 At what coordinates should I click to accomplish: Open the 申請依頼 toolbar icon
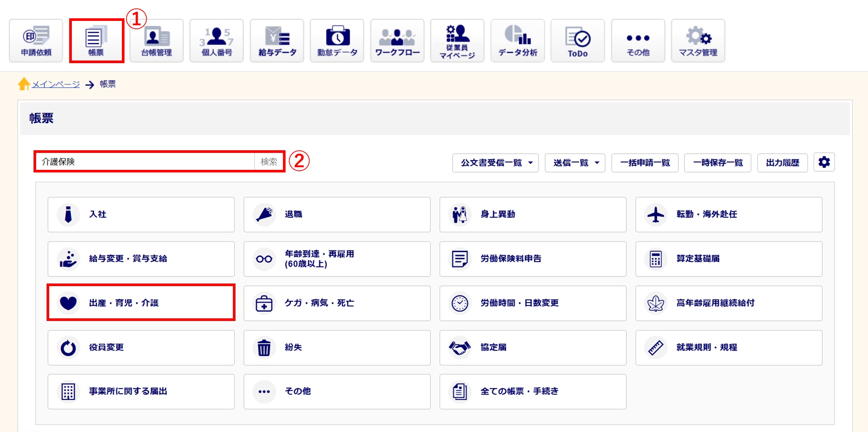click(36, 40)
